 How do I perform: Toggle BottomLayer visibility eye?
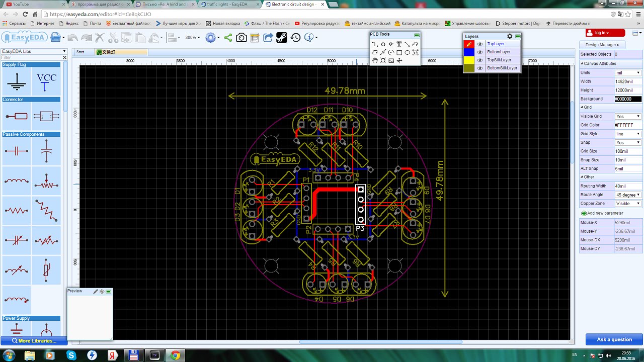[480, 52]
